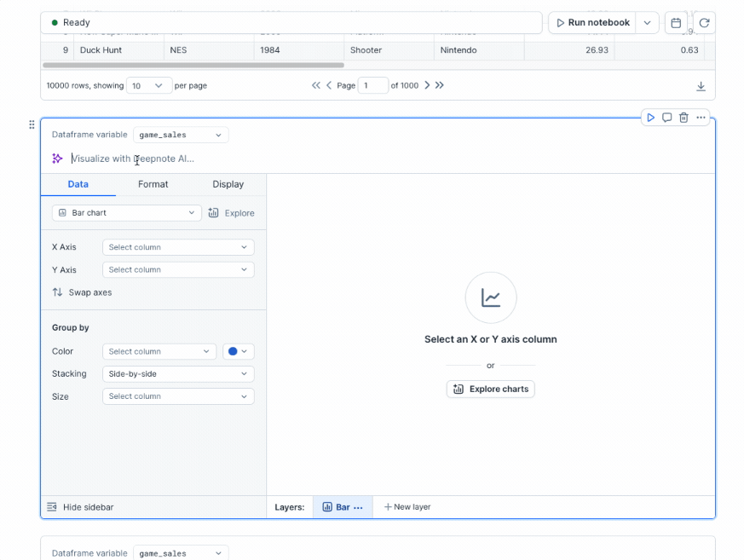The image size is (744, 560).
Task: Download table data with download icon
Action: 701,86
